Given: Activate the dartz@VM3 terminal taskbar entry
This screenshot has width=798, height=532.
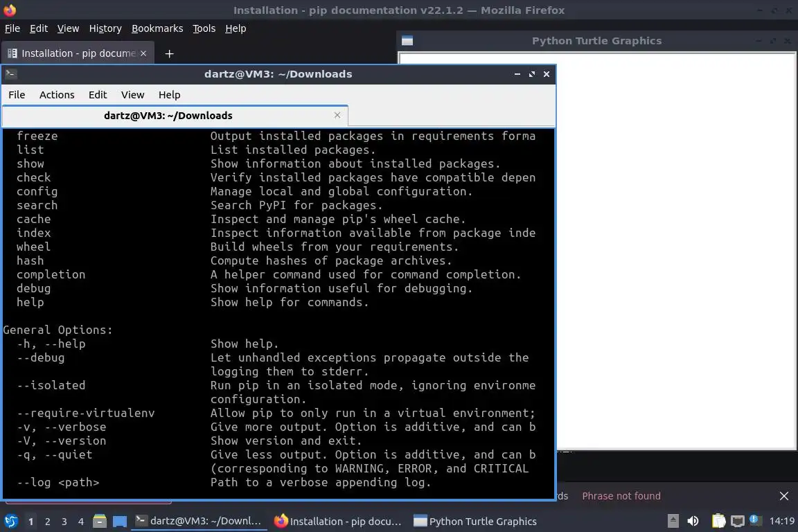Looking at the screenshot, I should [x=199, y=522].
